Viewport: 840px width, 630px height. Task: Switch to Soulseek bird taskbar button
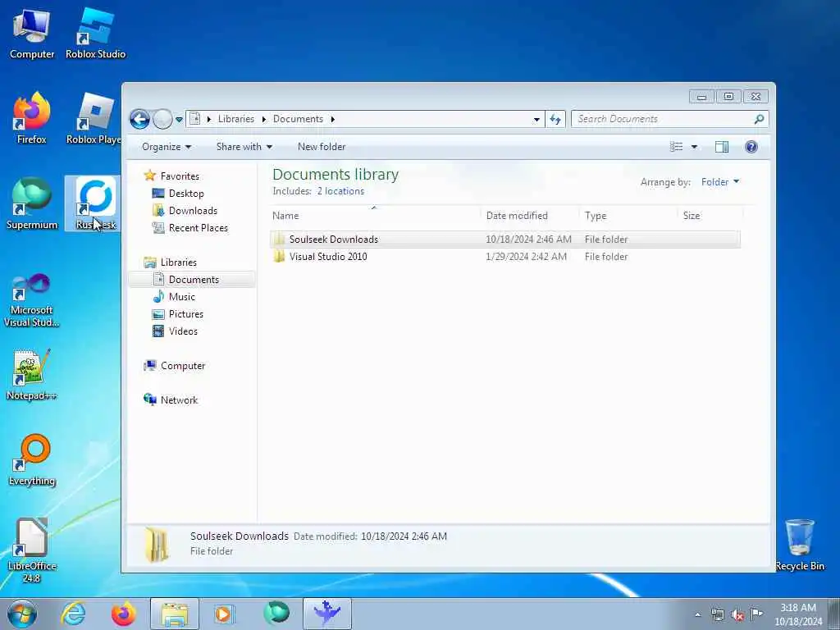click(326, 614)
